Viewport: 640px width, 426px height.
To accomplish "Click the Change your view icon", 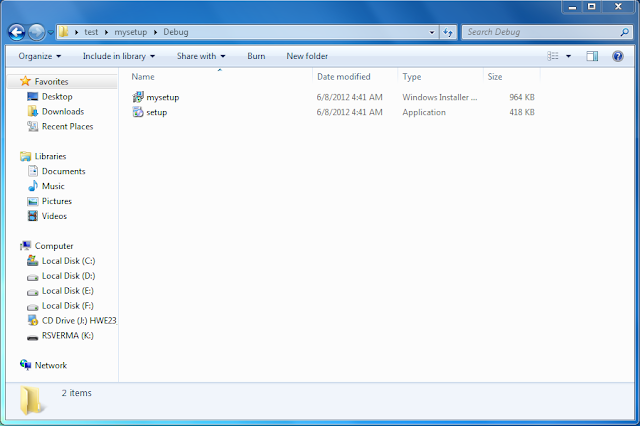I will (553, 56).
